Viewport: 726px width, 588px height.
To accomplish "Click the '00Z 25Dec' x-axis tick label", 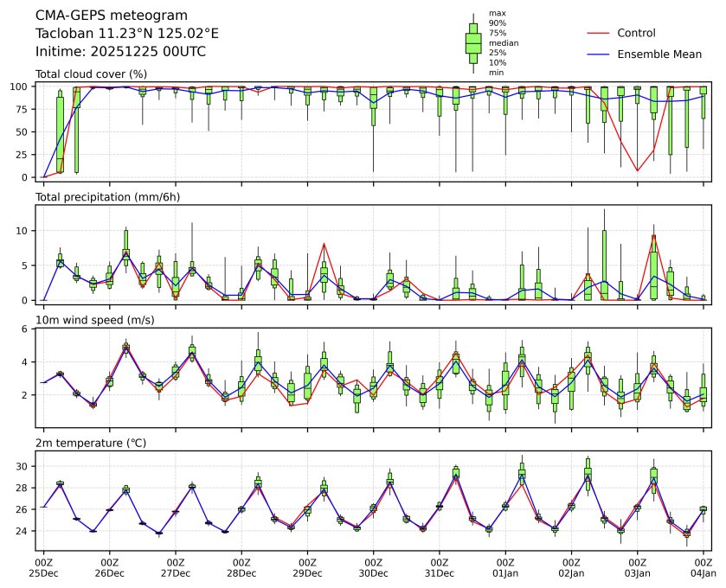I will point(43,567).
